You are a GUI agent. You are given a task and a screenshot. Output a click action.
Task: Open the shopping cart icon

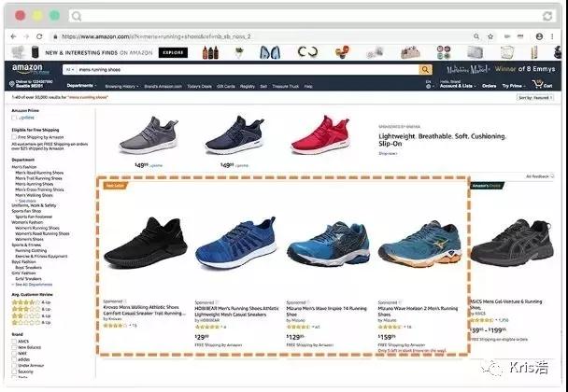click(537, 85)
